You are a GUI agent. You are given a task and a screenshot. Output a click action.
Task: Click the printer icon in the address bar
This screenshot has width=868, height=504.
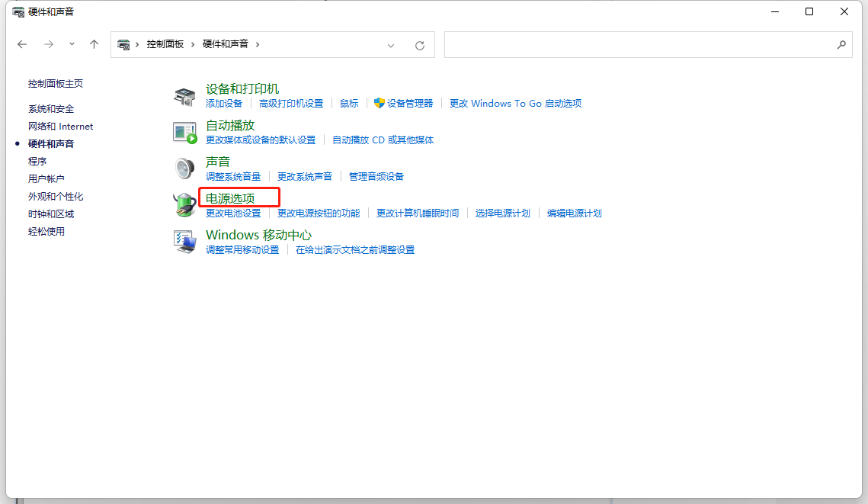tap(123, 44)
